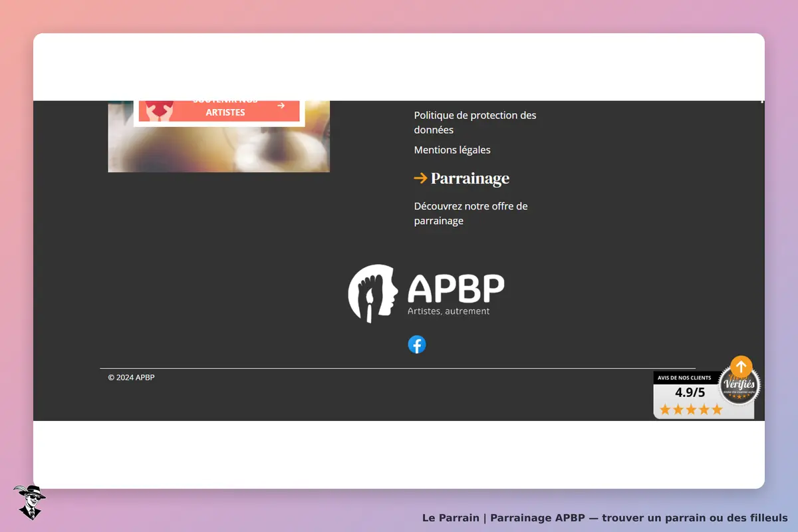This screenshot has width=798, height=532.
Task: Click the © 2024 APBP copyright text
Action: (x=132, y=378)
